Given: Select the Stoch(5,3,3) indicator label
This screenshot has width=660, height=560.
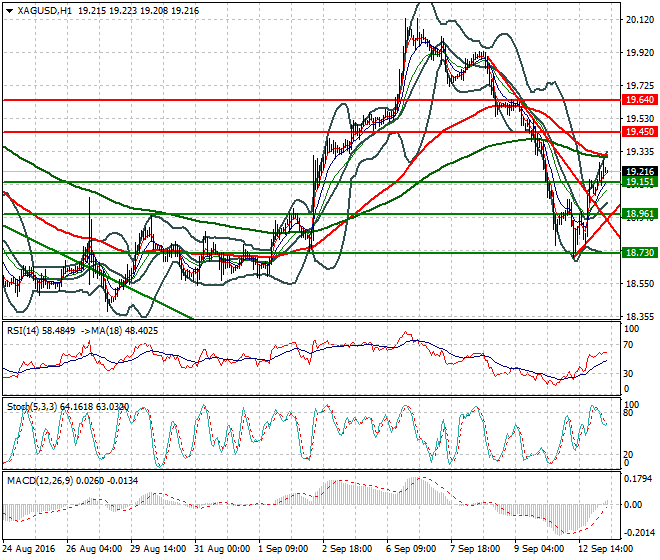Looking at the screenshot, I should (33, 407).
